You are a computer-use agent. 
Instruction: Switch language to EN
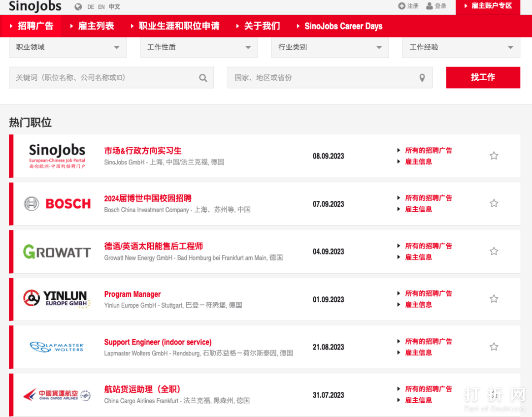[101, 7]
